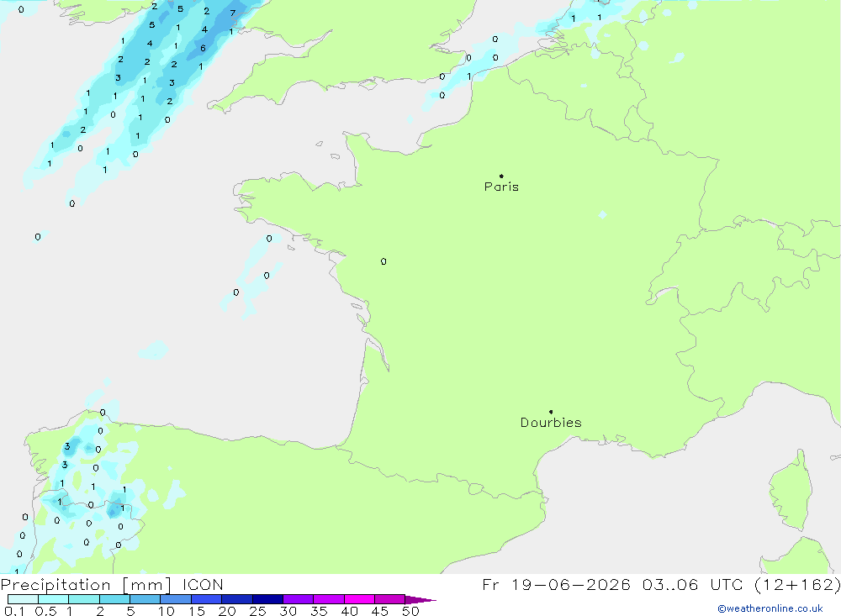This screenshot has width=841, height=616.
Task: Pick the 20–25 mm dark blue legend swatch
Action: pyautogui.click(x=237, y=599)
